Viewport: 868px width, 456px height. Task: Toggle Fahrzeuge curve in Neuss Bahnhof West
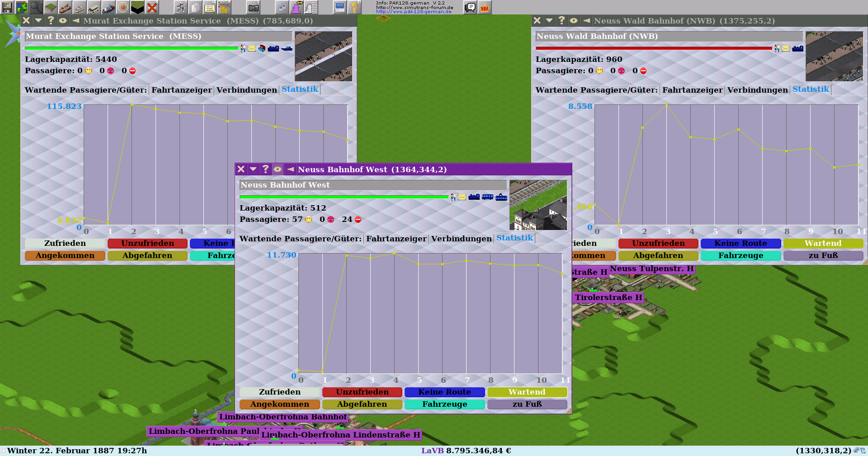444,404
